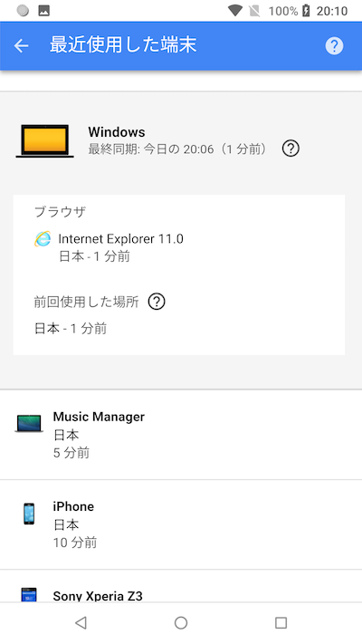Open the Sony Xperia Z3 entry
This screenshot has height=644, width=362.
pyautogui.click(x=181, y=586)
